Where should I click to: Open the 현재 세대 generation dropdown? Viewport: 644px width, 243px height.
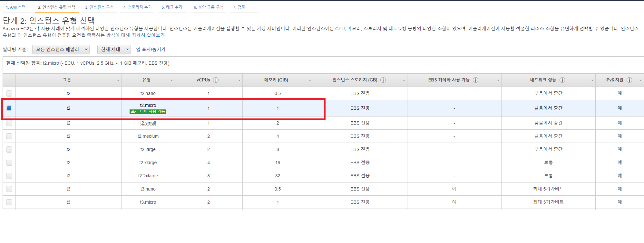click(114, 49)
